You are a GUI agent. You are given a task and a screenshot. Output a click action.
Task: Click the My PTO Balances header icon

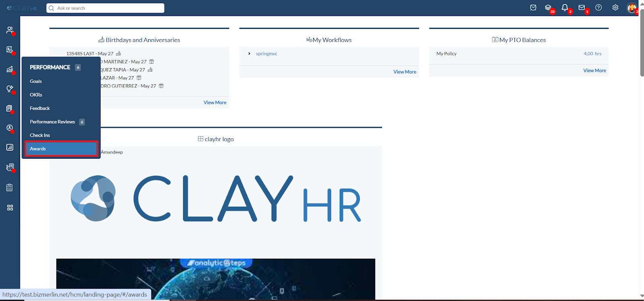495,39
